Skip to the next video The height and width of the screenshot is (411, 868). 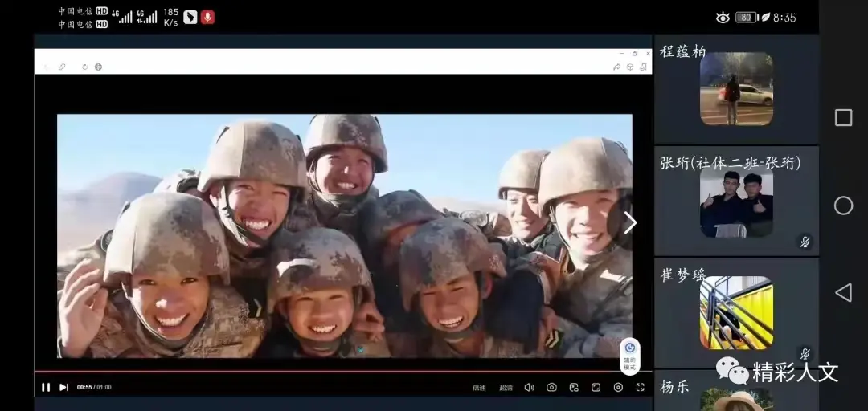[x=64, y=387]
